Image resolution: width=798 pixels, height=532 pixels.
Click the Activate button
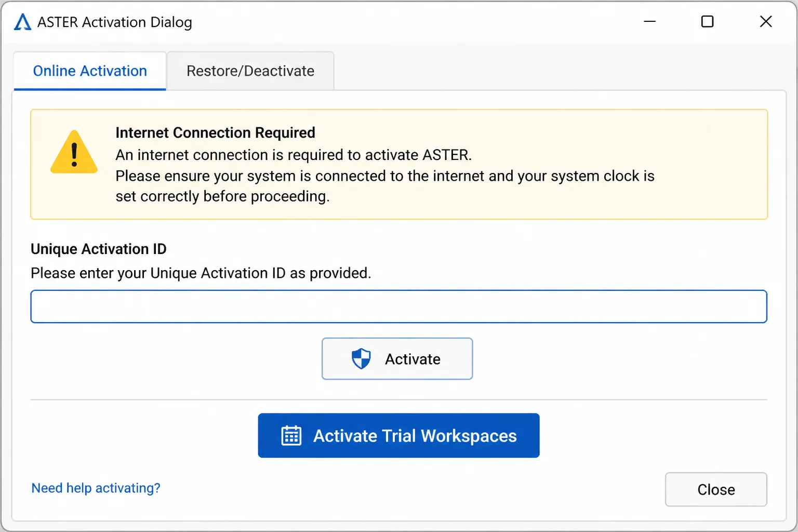click(x=397, y=359)
